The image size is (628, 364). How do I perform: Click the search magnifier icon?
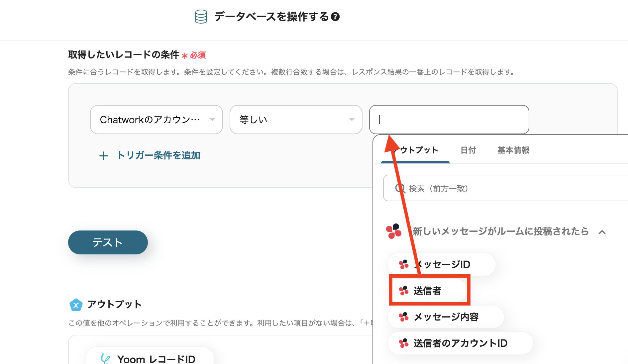(x=400, y=189)
